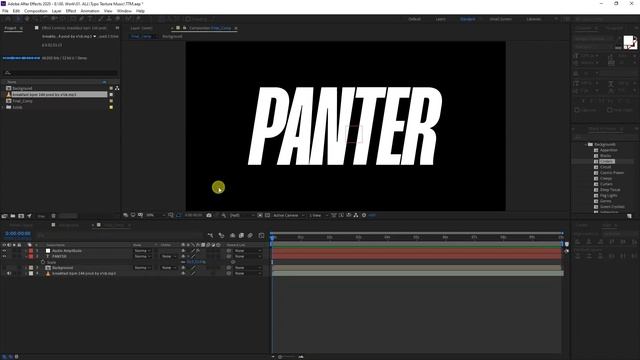Image resolution: width=640 pixels, height=360 pixels.
Task: Switch to Default workspace
Action: click(x=414, y=19)
